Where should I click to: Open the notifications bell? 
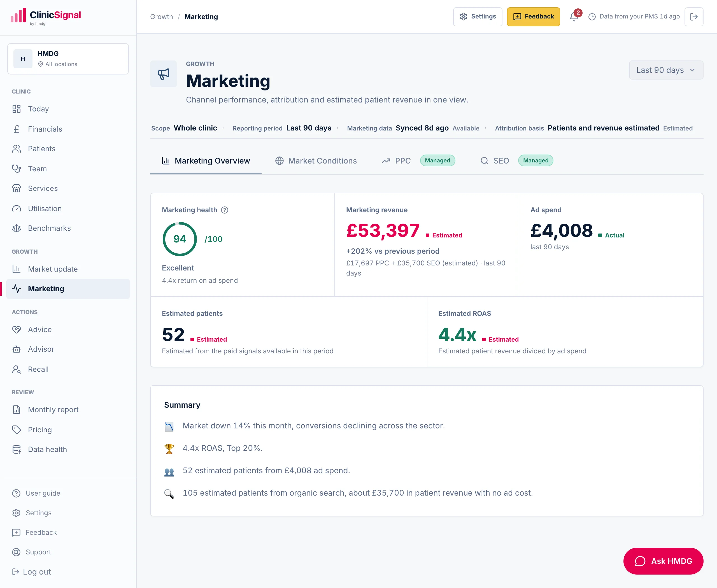pos(574,16)
